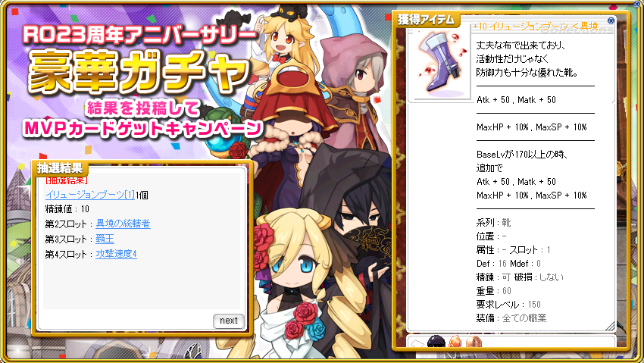
Task: Click the 獲得アイテム panel header
Action: point(426,19)
